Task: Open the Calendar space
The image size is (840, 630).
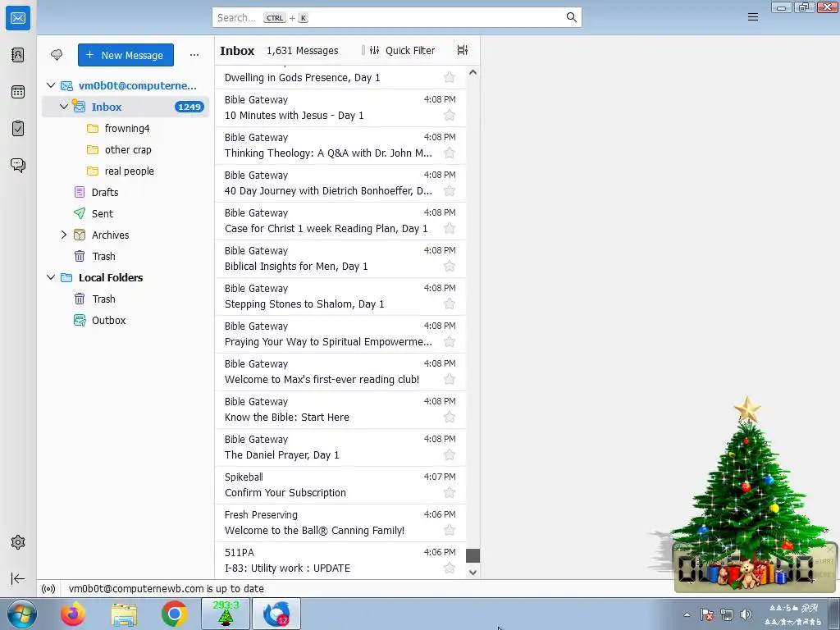Action: (18, 92)
